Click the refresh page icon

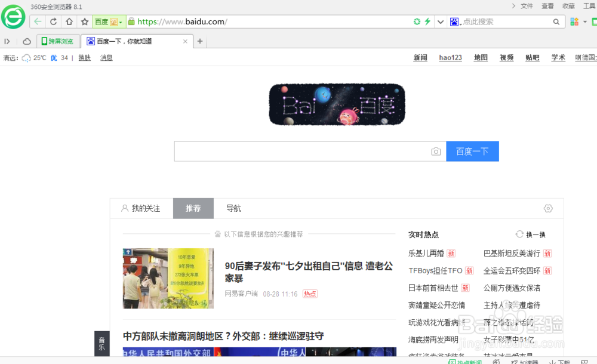[x=53, y=21]
